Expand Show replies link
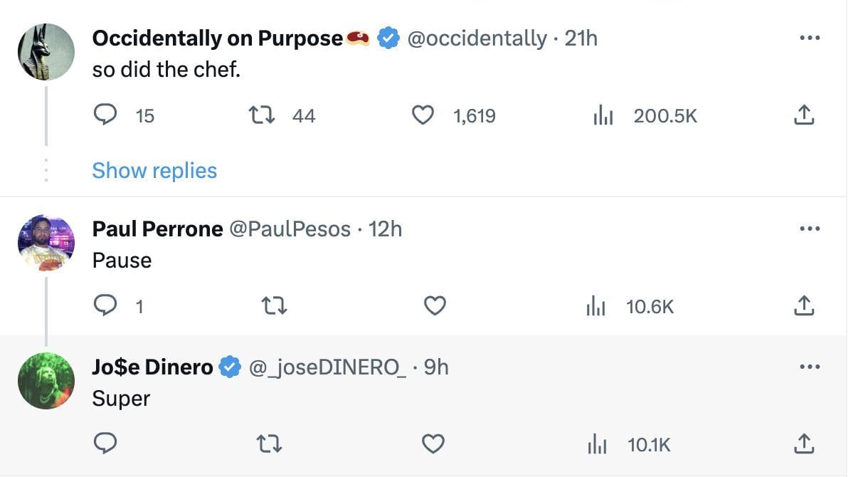868x477 pixels. pyautogui.click(x=154, y=171)
